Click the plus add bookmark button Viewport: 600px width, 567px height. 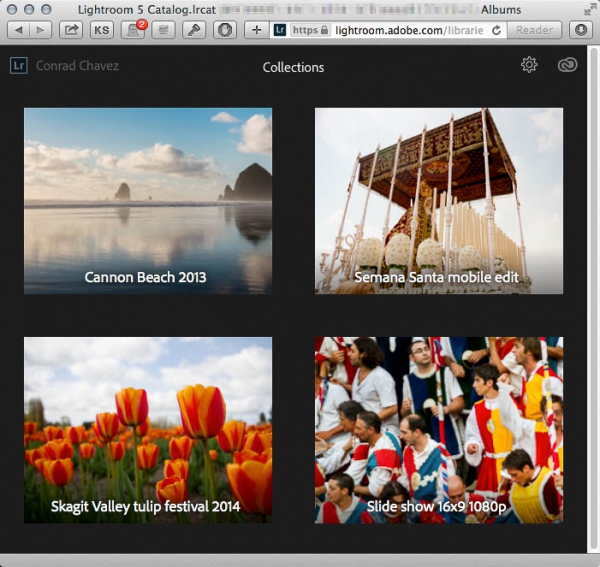(x=257, y=30)
